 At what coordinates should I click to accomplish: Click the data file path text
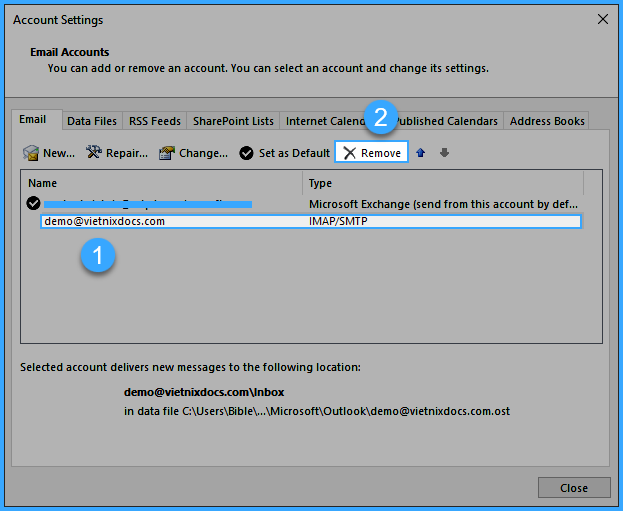click(x=317, y=411)
